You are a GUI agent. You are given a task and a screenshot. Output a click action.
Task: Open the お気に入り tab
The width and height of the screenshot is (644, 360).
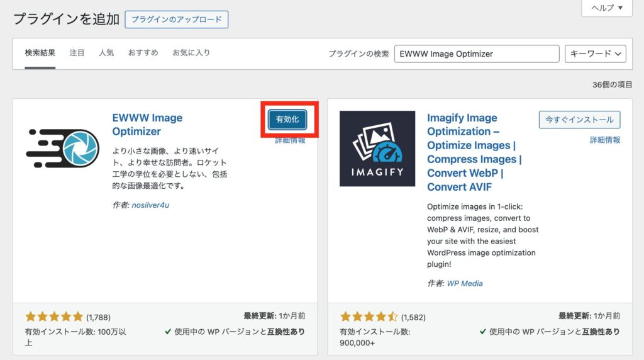pos(191,53)
